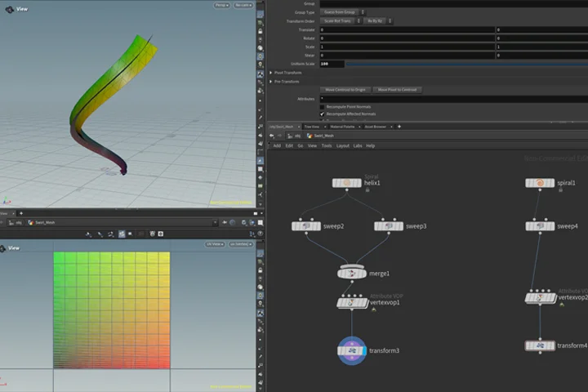Toggle the lock badge under helix1 node
The image size is (588, 392).
coord(367,190)
